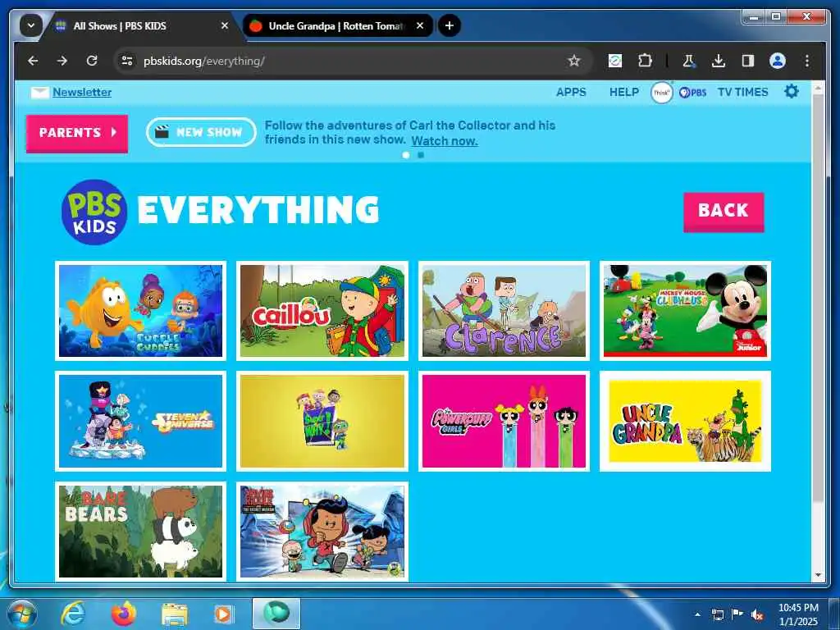Click the pink BACK button

point(724,211)
